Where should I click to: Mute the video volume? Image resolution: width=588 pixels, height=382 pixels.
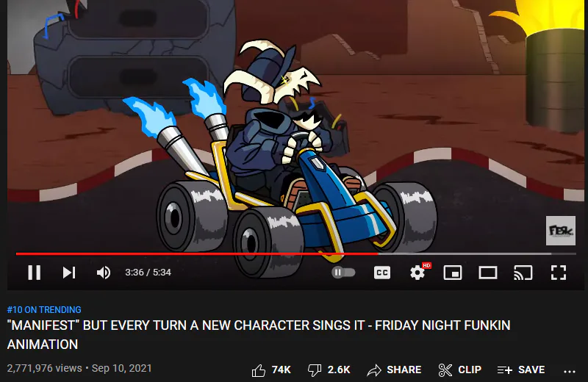click(104, 273)
